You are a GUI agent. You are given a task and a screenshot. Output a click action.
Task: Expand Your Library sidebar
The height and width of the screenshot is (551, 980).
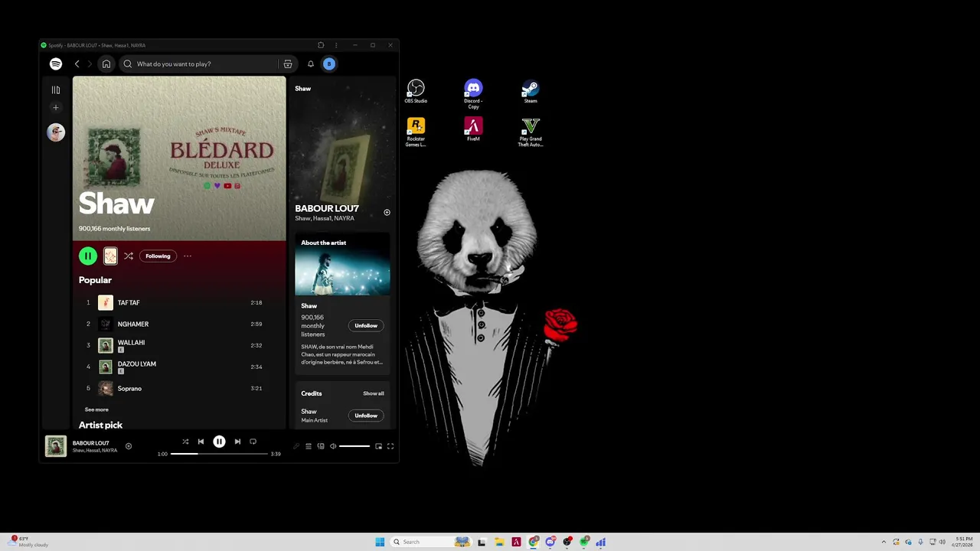(x=56, y=90)
